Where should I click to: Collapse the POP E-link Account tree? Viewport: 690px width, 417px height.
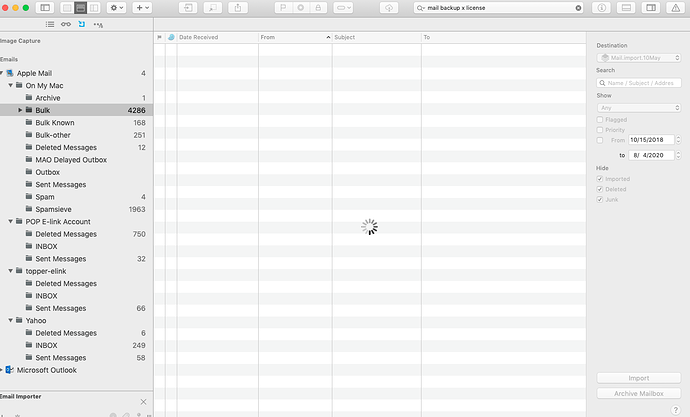(11, 221)
